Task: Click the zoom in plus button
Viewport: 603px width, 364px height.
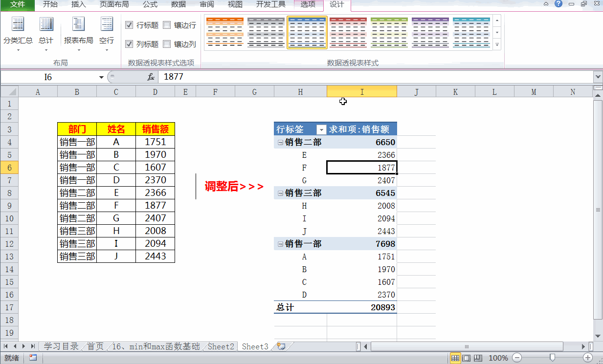Action: coord(588,358)
